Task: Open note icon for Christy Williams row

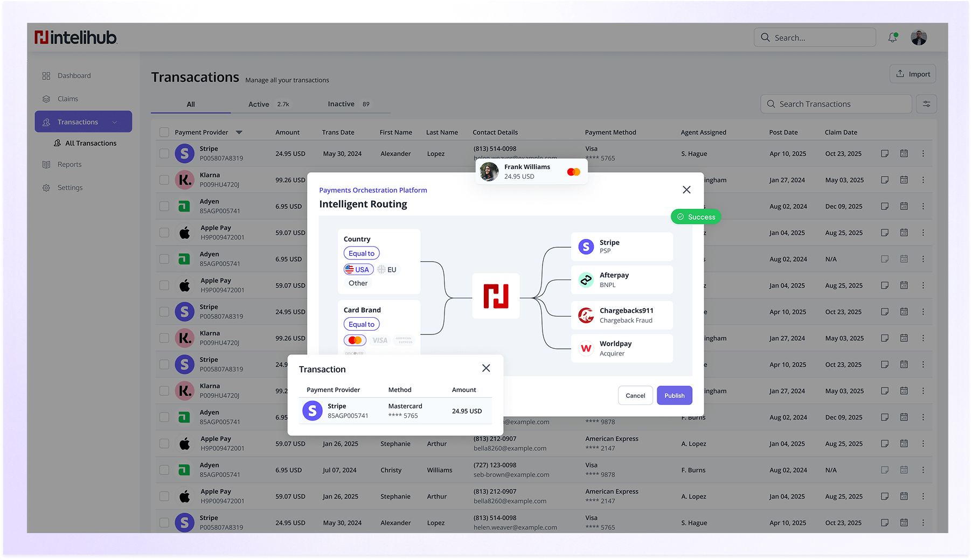Action: [885, 470]
